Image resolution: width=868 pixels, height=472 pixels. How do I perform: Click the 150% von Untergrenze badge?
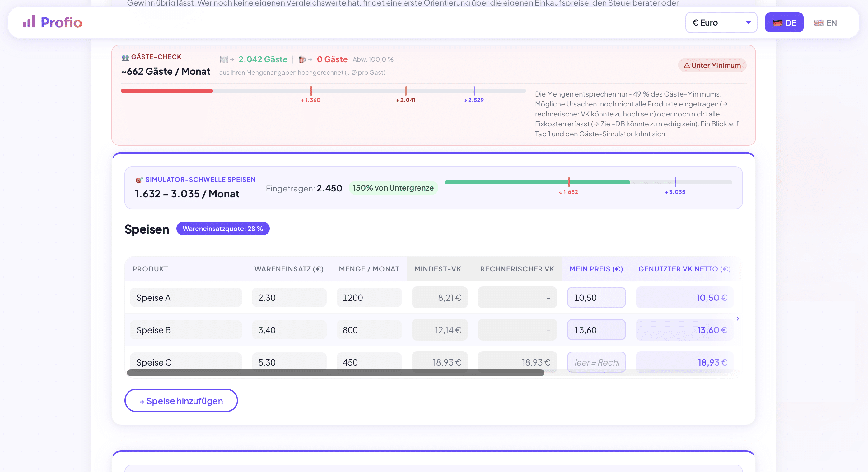tap(393, 188)
